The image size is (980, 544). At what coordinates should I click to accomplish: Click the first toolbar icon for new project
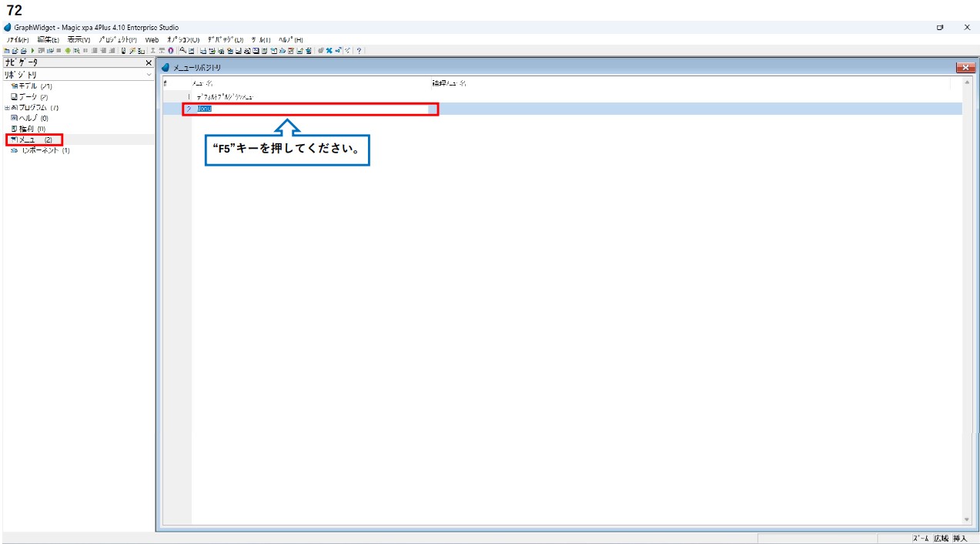[x=6, y=51]
